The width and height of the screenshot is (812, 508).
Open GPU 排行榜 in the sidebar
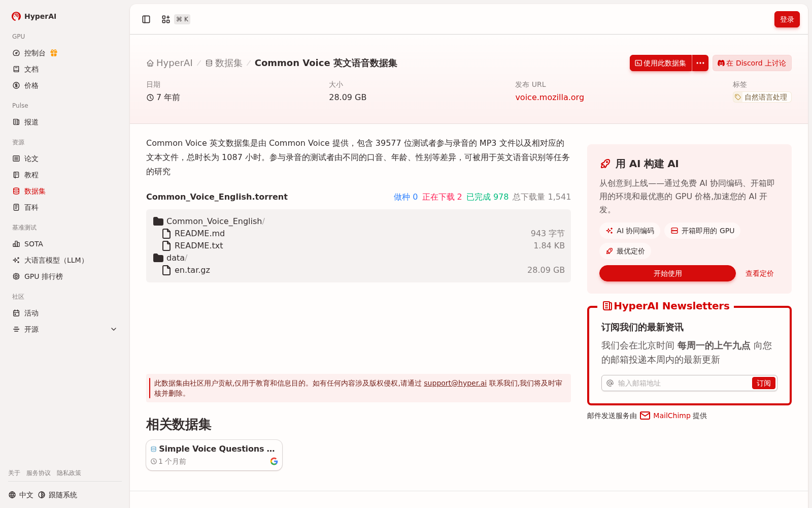pyautogui.click(x=44, y=276)
